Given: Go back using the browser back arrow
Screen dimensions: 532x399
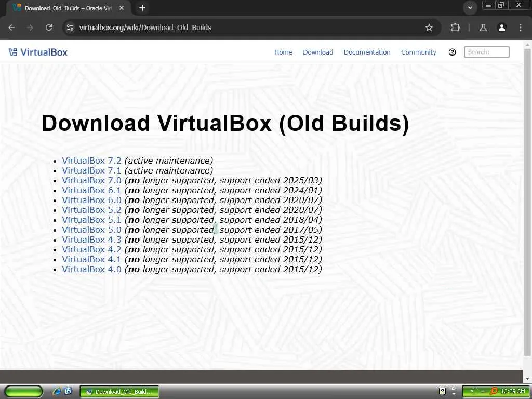Looking at the screenshot, I should pos(11,28).
